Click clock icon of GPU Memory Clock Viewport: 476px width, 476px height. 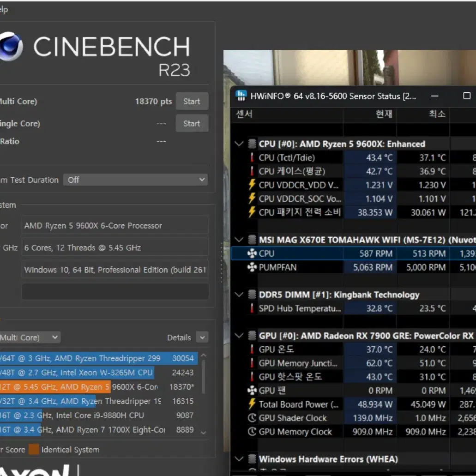[x=252, y=432]
